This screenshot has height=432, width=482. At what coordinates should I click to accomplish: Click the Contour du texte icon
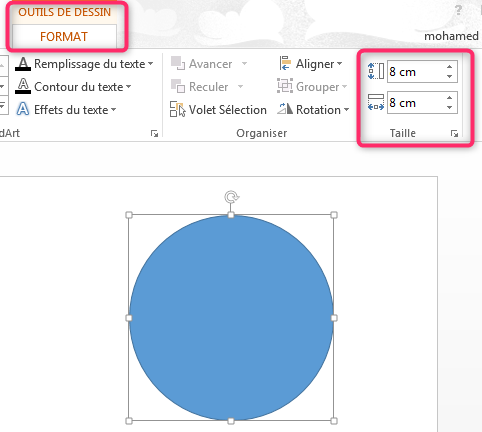(x=23, y=86)
